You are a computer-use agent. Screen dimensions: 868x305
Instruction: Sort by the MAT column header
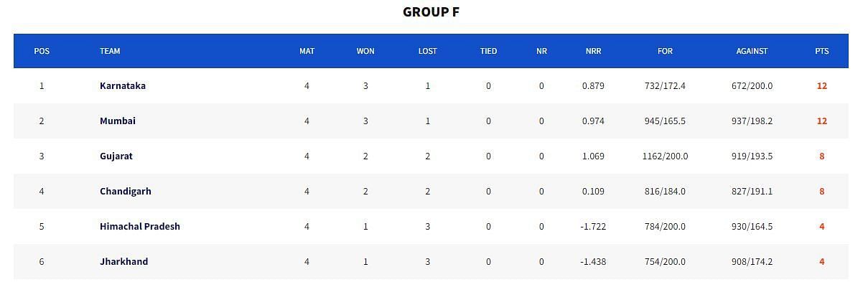pos(307,51)
